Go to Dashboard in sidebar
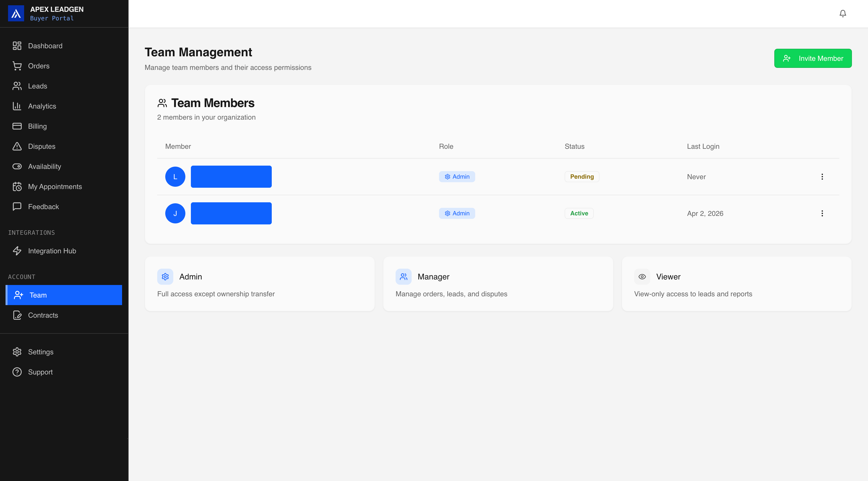868x481 pixels. coord(64,46)
